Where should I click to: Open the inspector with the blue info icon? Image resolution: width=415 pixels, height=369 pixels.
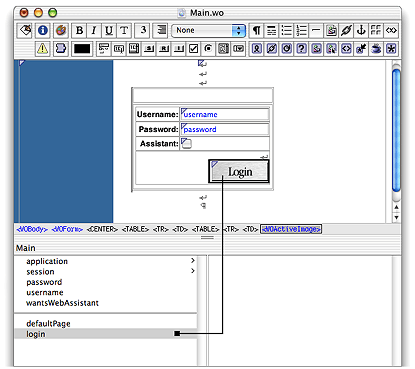[43, 30]
